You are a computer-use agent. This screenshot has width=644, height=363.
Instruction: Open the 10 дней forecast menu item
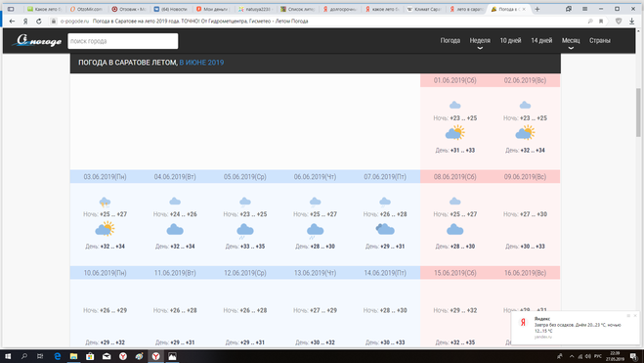pos(510,40)
